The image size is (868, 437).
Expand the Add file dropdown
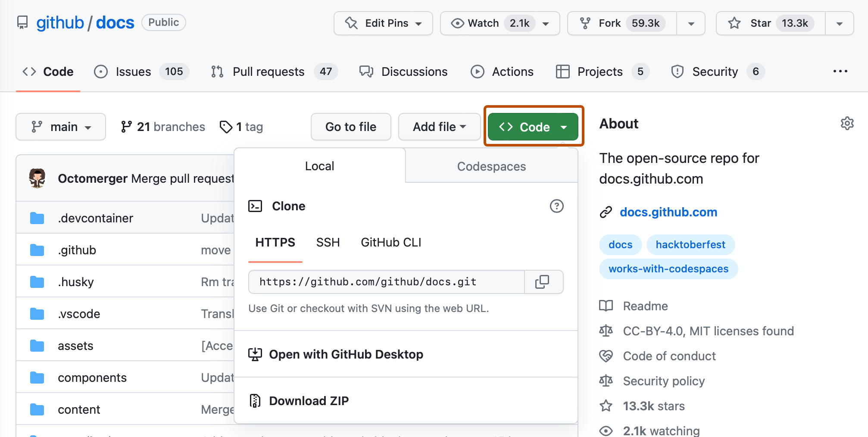click(x=439, y=127)
